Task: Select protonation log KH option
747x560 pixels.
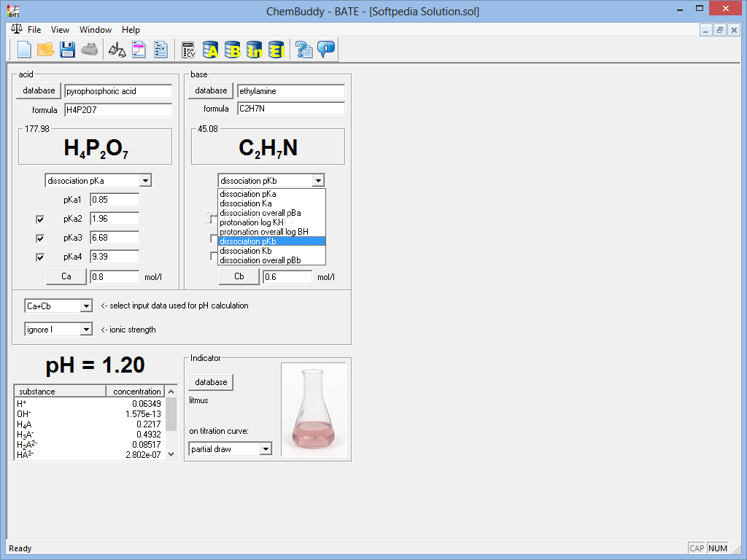Action: tap(271, 222)
